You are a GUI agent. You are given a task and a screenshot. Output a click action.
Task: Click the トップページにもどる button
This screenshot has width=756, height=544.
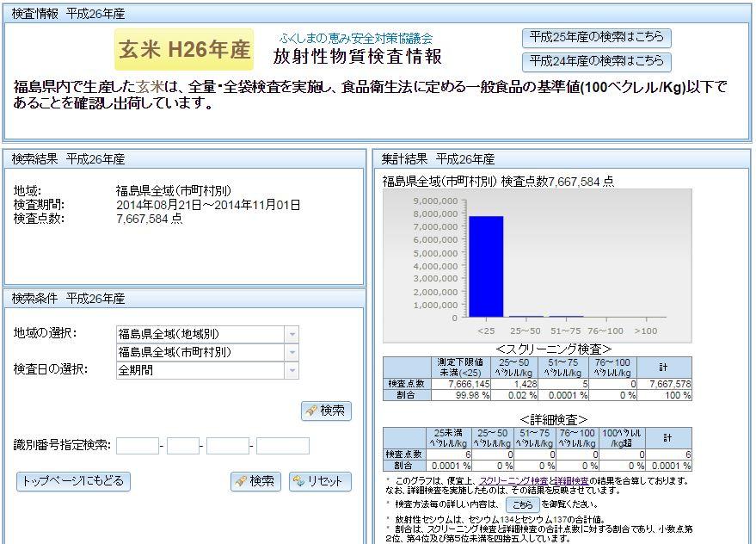click(x=73, y=481)
